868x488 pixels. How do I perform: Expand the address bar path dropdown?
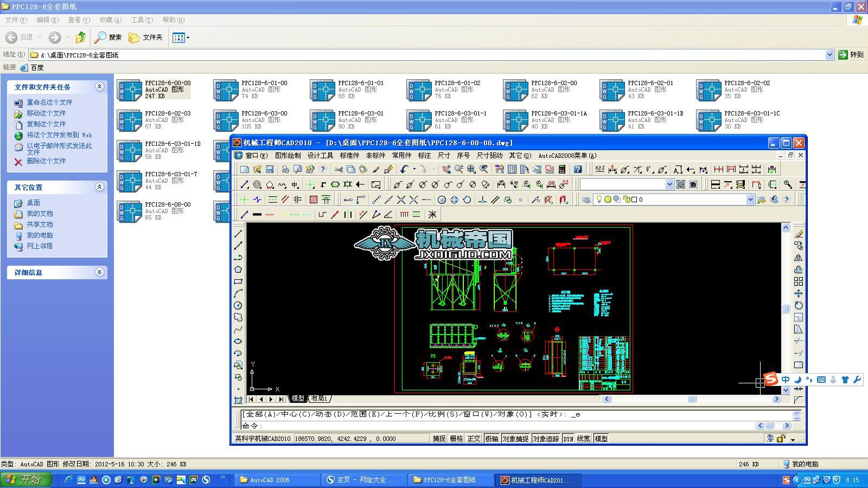point(830,54)
